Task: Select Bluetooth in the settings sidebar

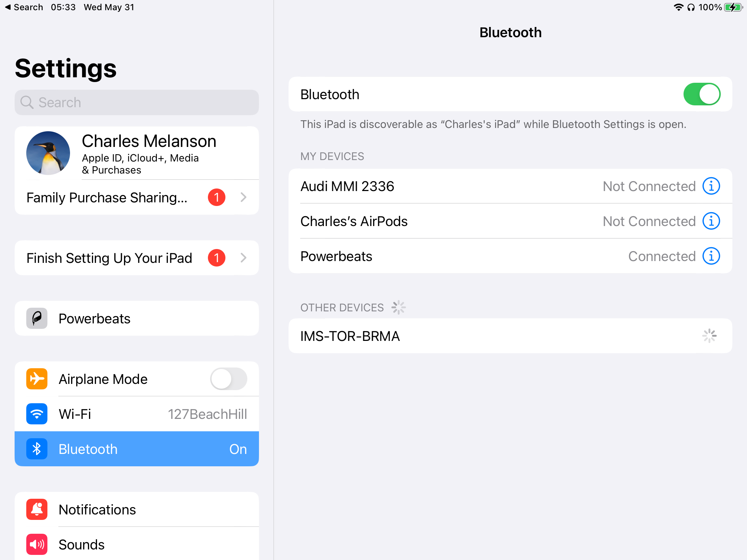Action: coord(137,449)
